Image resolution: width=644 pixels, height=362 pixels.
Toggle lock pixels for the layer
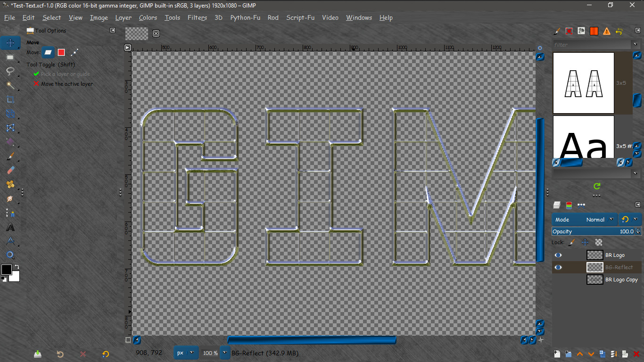pos(571,242)
